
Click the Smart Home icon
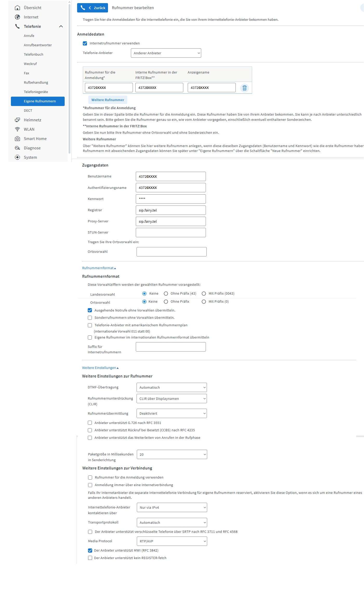click(17, 139)
